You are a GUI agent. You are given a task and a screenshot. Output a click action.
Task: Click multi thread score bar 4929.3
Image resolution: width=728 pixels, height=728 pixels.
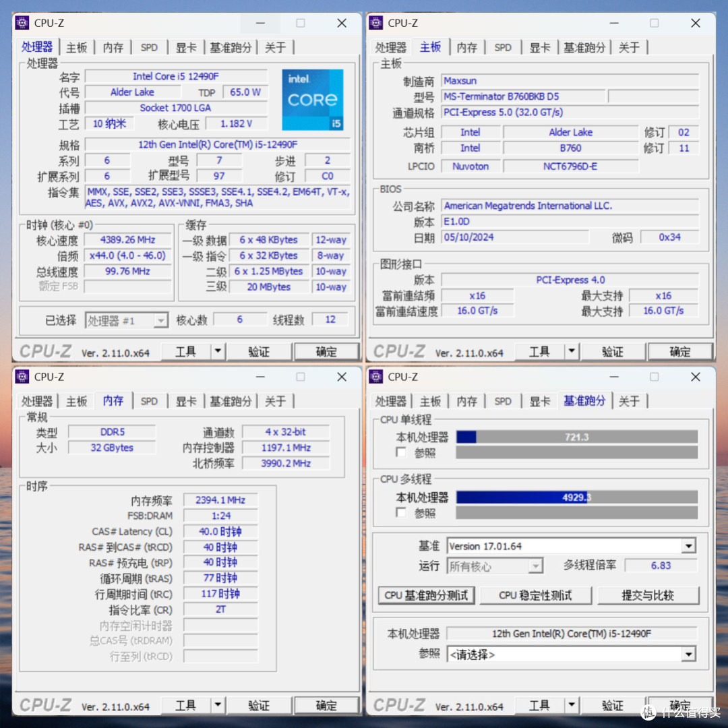[576, 497]
